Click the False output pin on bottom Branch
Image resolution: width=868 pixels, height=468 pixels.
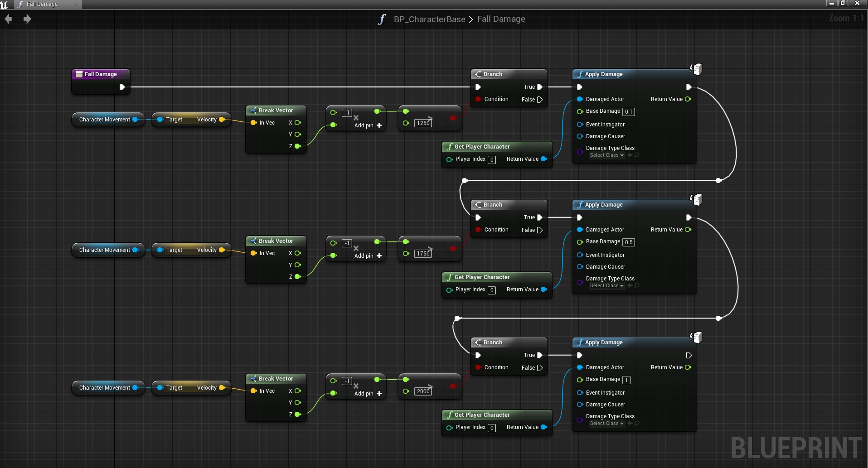coord(540,368)
